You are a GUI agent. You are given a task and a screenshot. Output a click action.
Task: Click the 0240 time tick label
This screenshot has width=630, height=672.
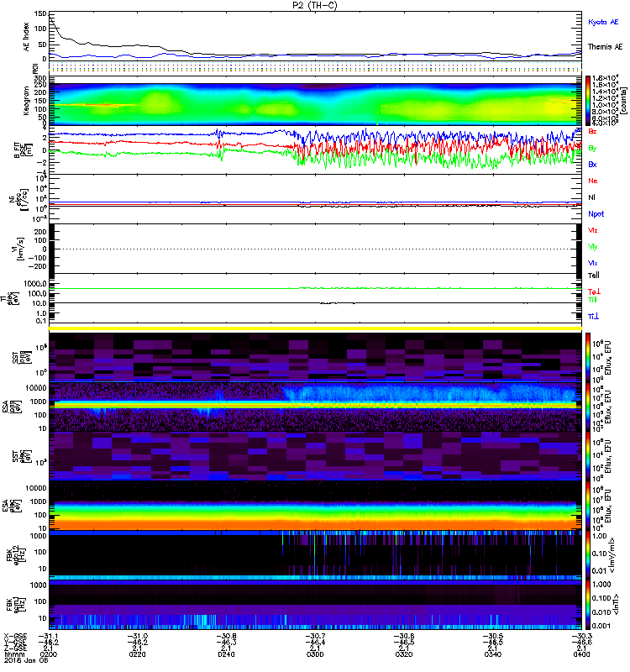click(x=226, y=654)
